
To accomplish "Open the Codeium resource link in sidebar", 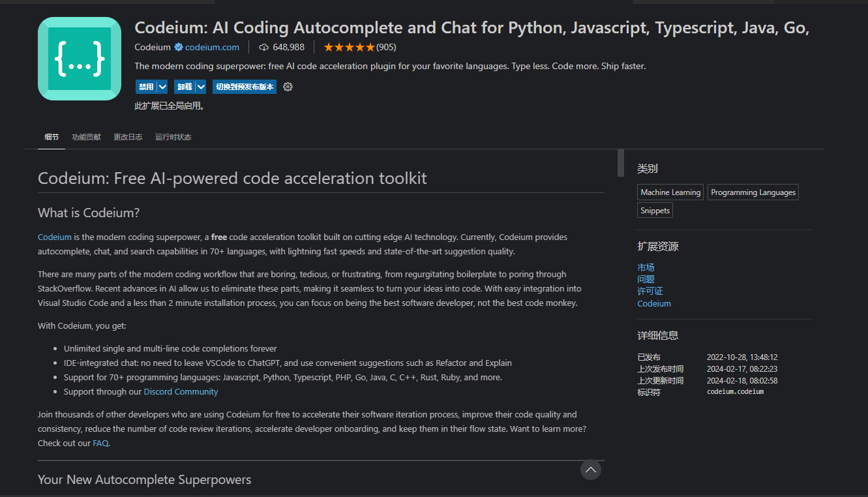I will click(x=654, y=303).
